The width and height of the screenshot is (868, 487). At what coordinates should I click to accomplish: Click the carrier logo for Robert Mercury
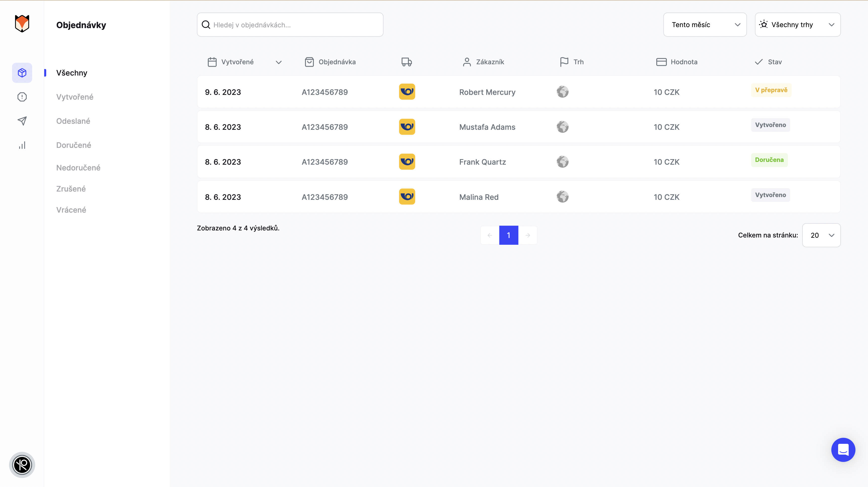pyautogui.click(x=407, y=92)
